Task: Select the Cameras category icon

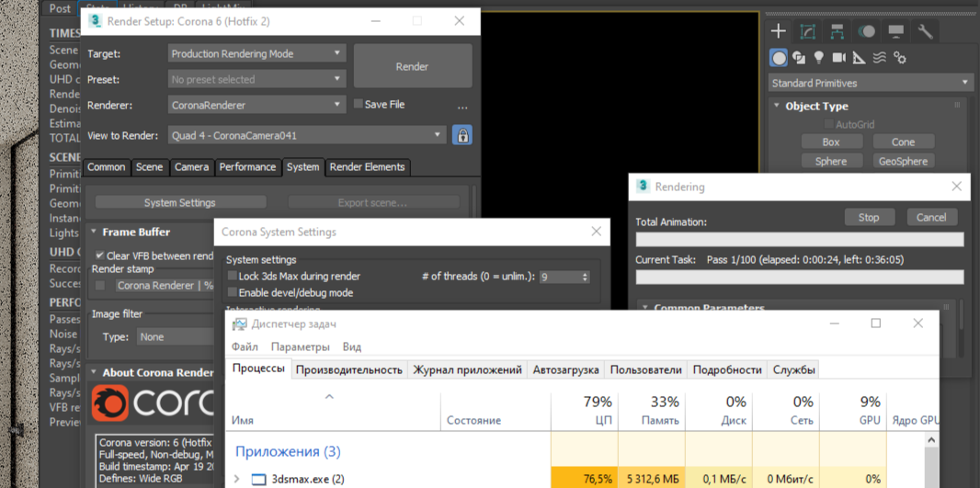Action: click(838, 58)
